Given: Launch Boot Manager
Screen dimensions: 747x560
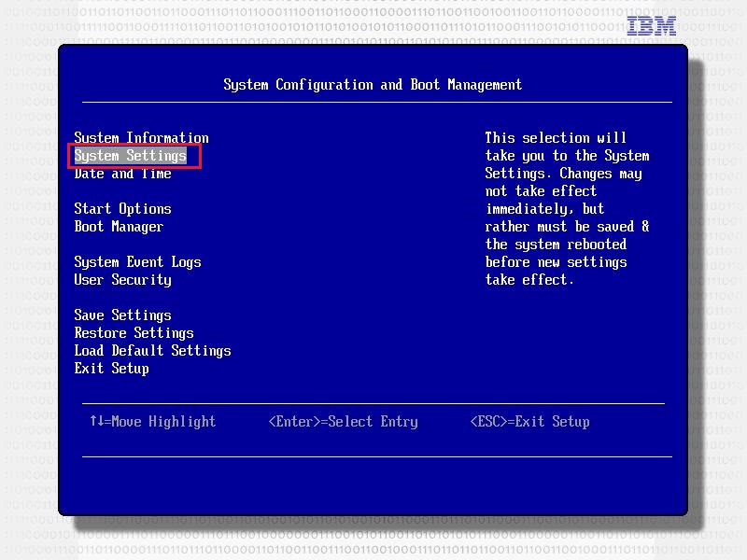Looking at the screenshot, I should click(x=119, y=227).
